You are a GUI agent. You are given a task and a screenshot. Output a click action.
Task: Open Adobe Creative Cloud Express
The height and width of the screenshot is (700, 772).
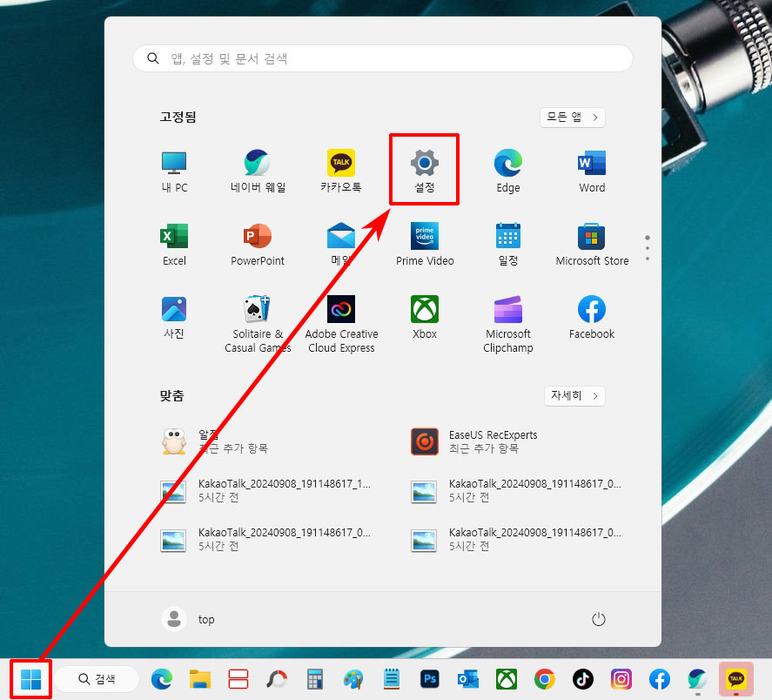[x=341, y=324]
